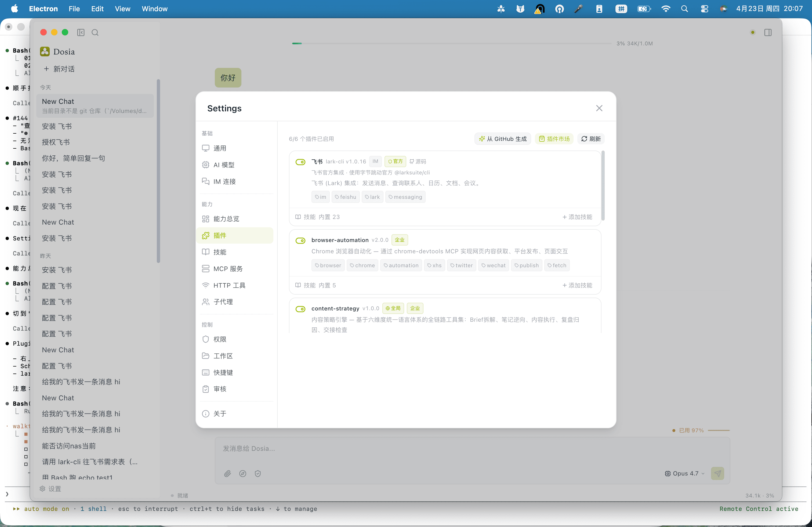Open the 授权飞书 conversation
This screenshot has height=527, width=812.
95,142
